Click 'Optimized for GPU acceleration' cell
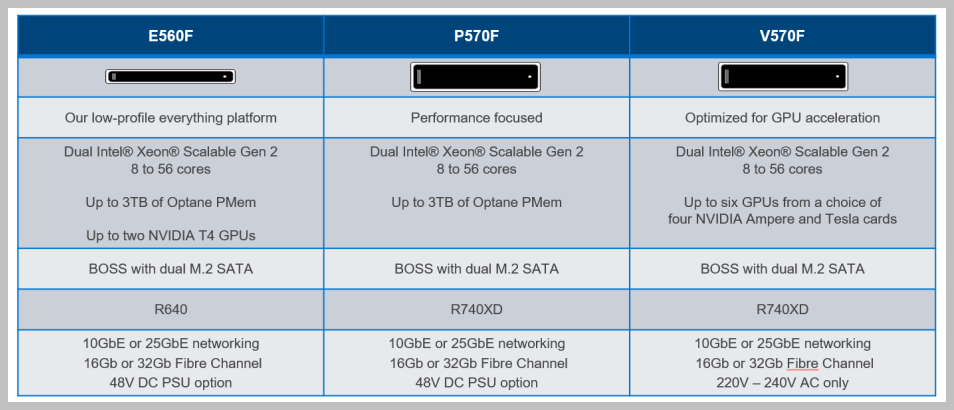The width and height of the screenshot is (954, 410). point(782,118)
